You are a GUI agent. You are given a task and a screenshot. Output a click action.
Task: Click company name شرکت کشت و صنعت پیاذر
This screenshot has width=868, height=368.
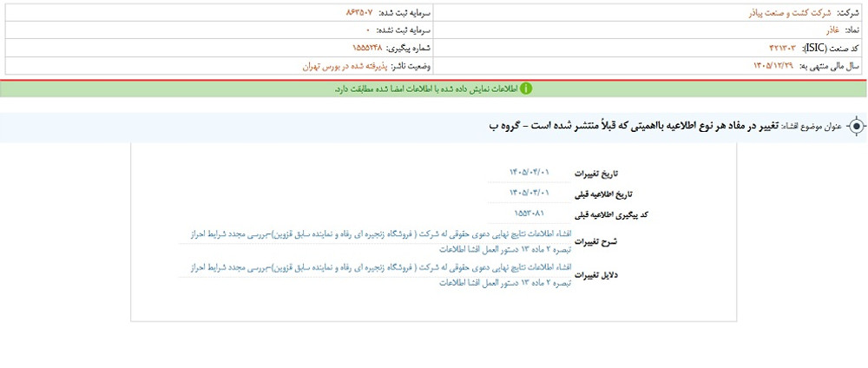click(x=790, y=12)
